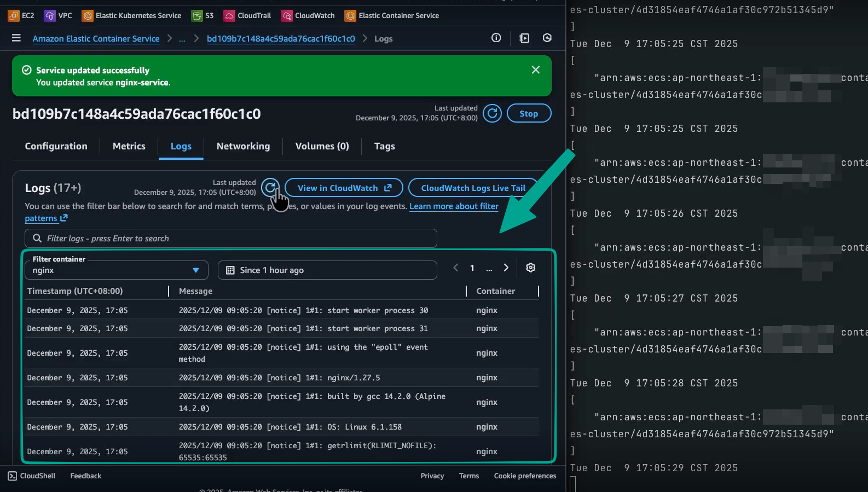The width and height of the screenshot is (868, 492).
Task: Open CloudShell from the footer
Action: [x=32, y=476]
